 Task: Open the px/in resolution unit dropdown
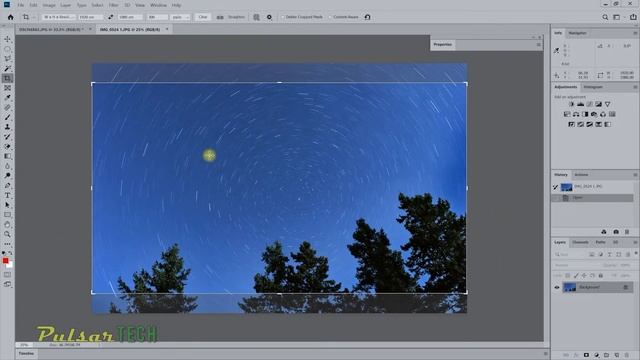point(180,17)
